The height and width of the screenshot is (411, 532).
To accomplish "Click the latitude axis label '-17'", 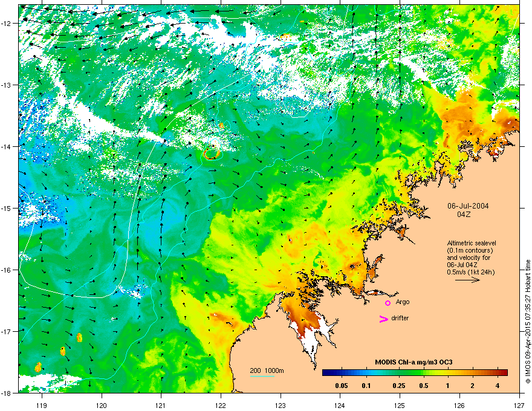I will pyautogui.click(x=7, y=331).
